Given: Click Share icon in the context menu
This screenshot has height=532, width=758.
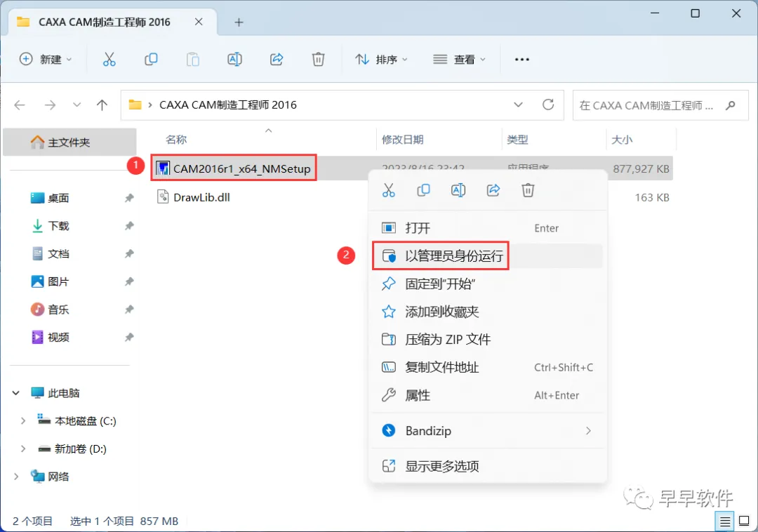Looking at the screenshot, I should point(493,190).
